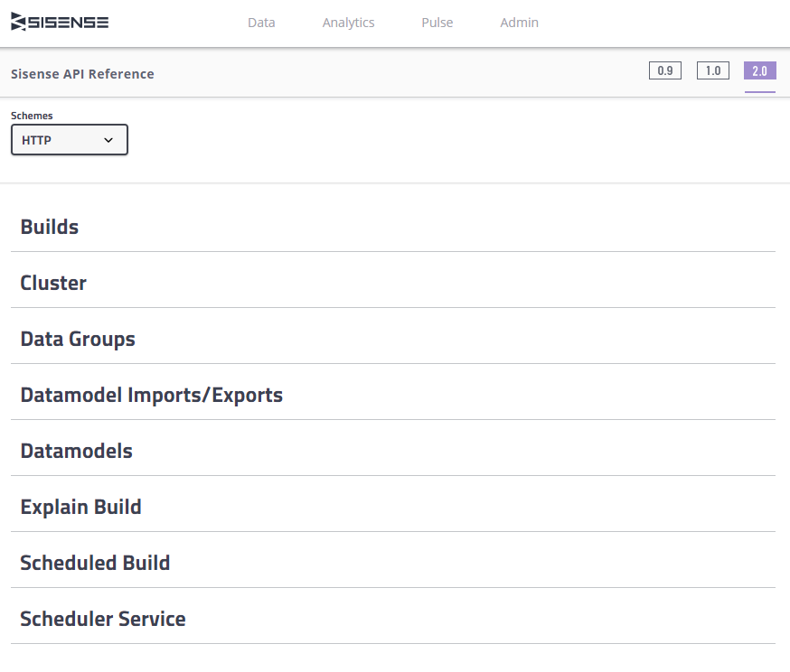This screenshot has width=790, height=672.
Task: Expand the Datamodels section
Action: [x=76, y=451]
